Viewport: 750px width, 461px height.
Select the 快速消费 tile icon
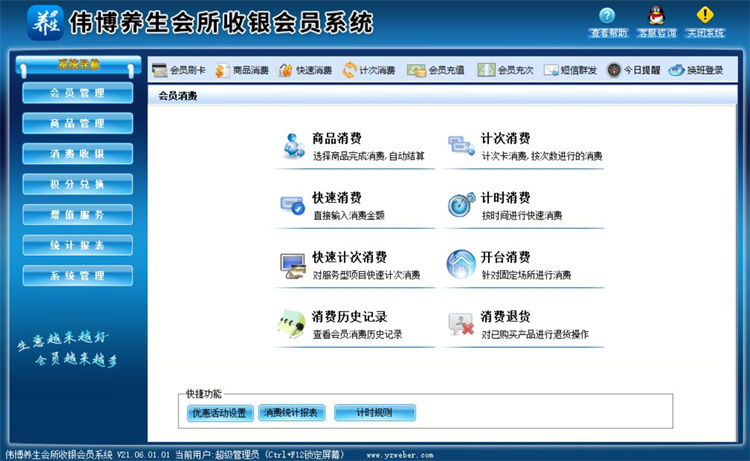point(292,205)
